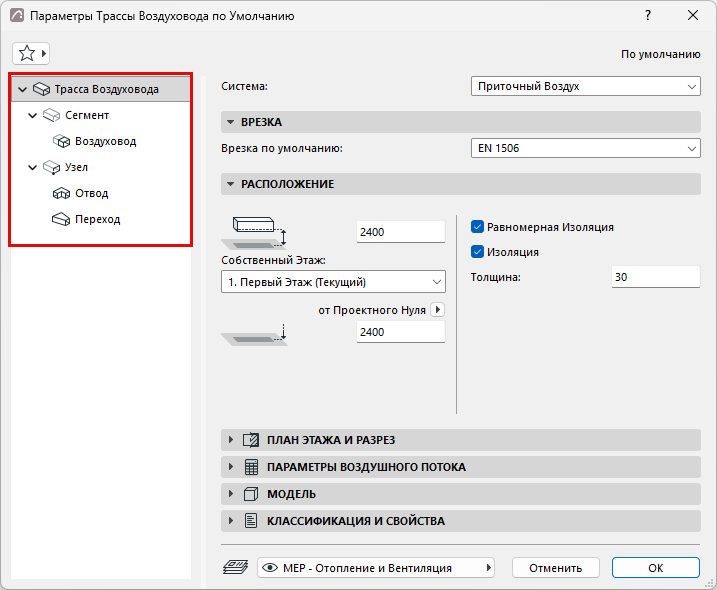Viewport: 717px width, 590px height.
Task: Click the airflow parameters calculator icon
Action: pos(251,467)
